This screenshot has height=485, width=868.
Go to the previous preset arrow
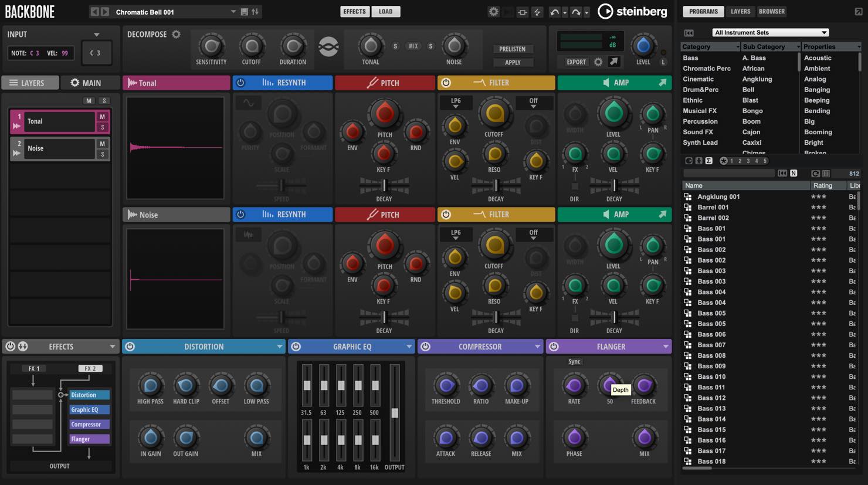pos(94,12)
